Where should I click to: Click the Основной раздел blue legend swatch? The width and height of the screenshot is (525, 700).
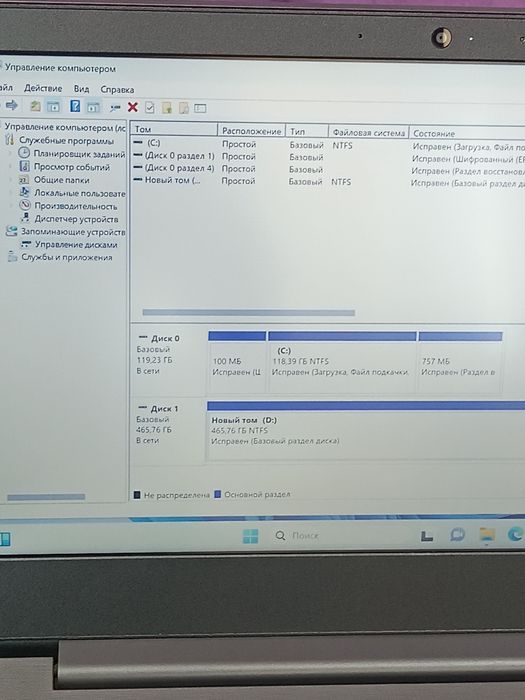click(x=218, y=494)
